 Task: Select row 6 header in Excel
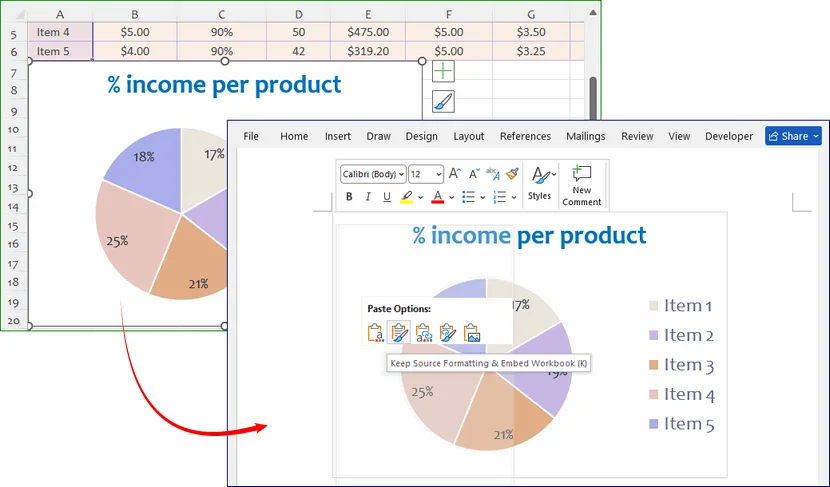pos(14,51)
